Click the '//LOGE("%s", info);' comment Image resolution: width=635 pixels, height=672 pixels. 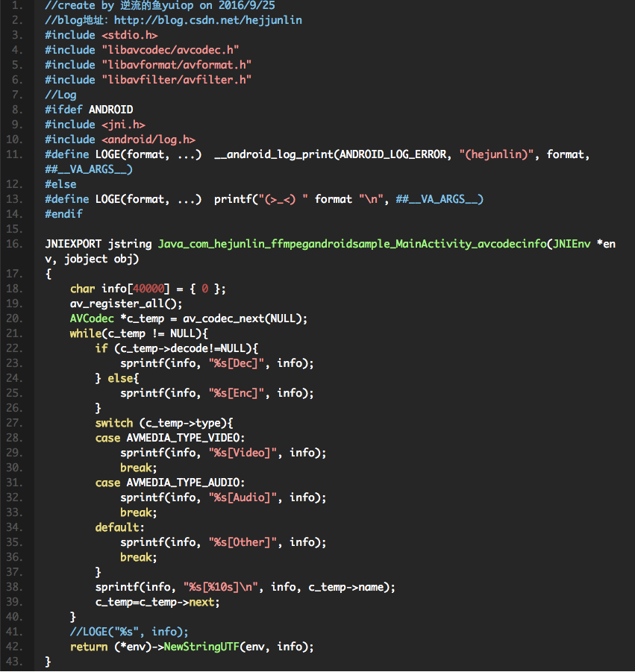tap(130, 632)
